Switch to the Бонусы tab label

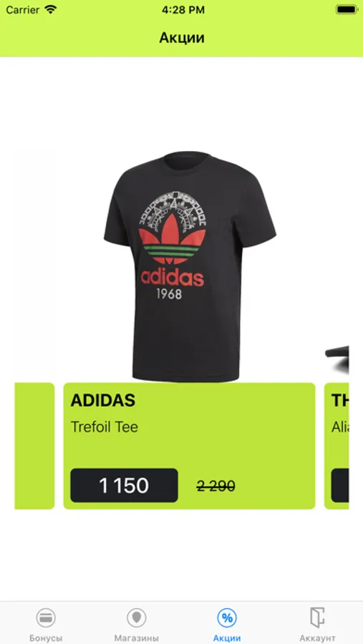coord(46,638)
